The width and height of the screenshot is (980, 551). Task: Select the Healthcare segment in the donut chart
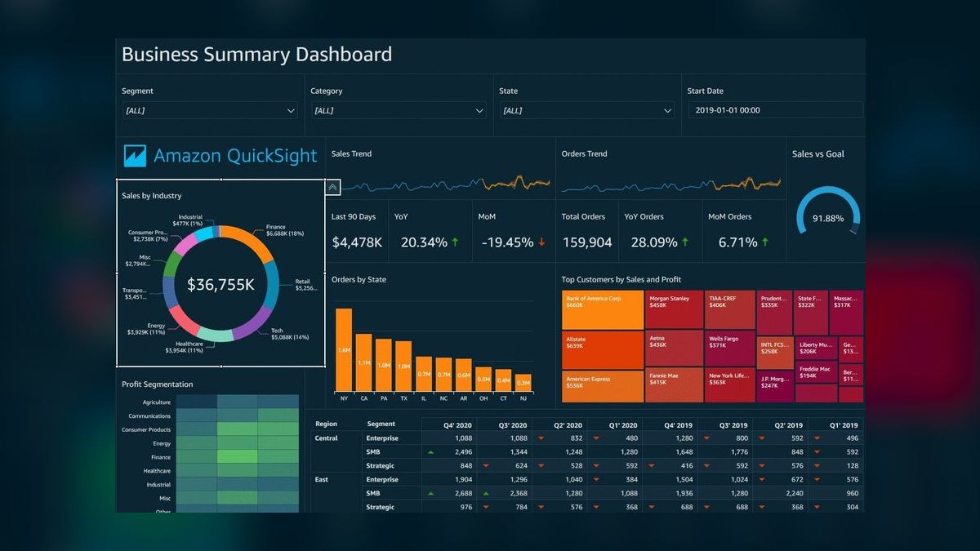[x=216, y=335]
